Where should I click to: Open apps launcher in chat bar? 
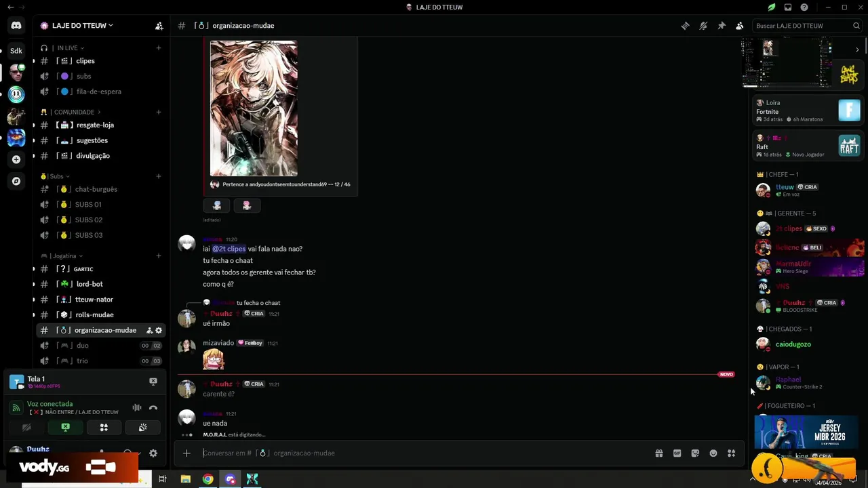[x=731, y=453]
